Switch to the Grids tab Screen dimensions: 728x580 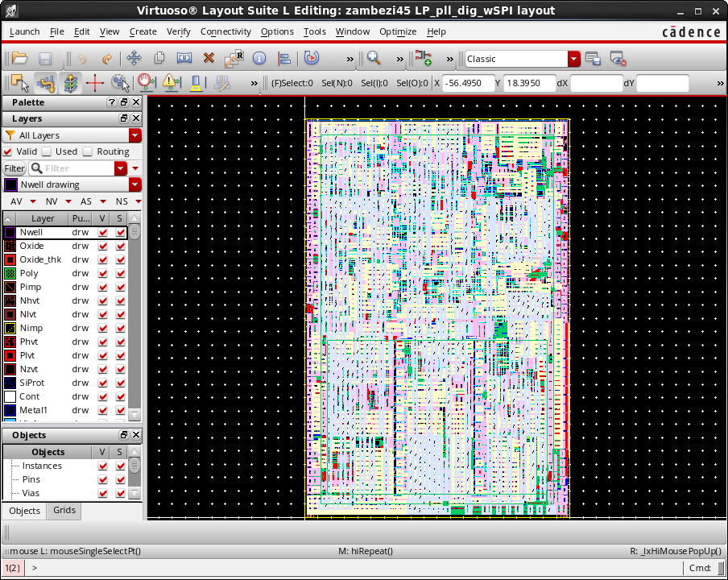[64, 511]
